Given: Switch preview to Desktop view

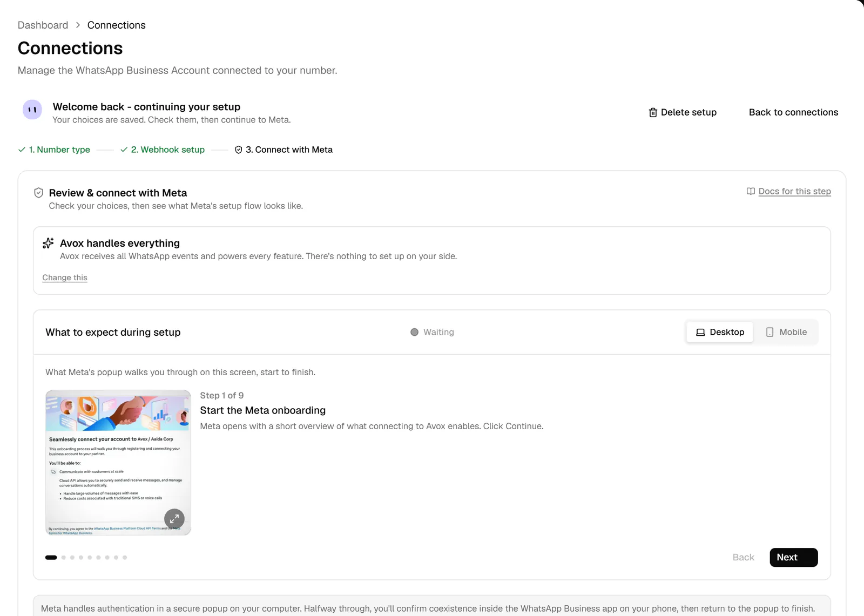Looking at the screenshot, I should coord(720,332).
